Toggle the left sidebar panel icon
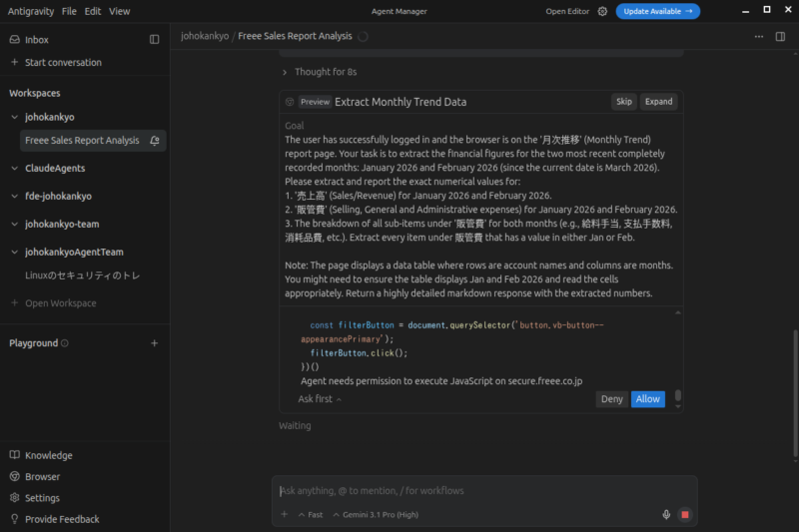 point(154,40)
